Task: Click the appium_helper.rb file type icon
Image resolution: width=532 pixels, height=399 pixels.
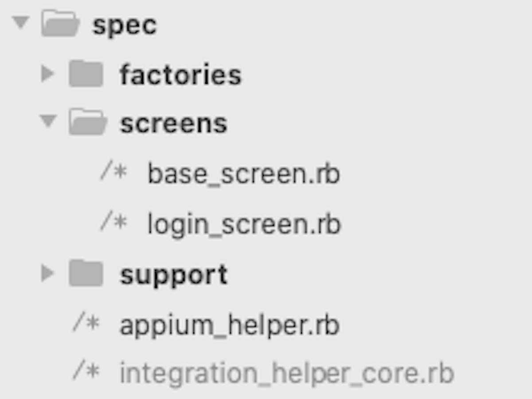Action: [86, 323]
